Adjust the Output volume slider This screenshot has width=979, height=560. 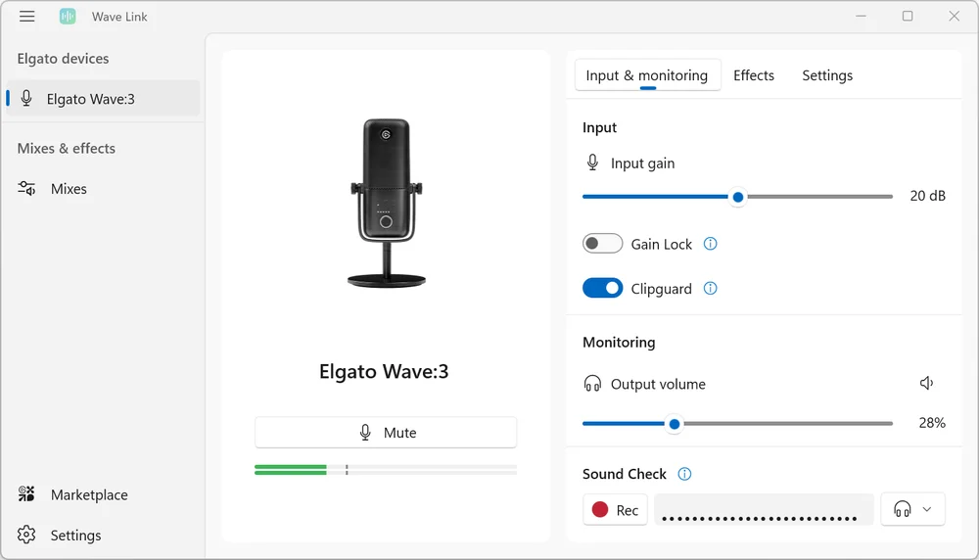pyautogui.click(x=737, y=424)
